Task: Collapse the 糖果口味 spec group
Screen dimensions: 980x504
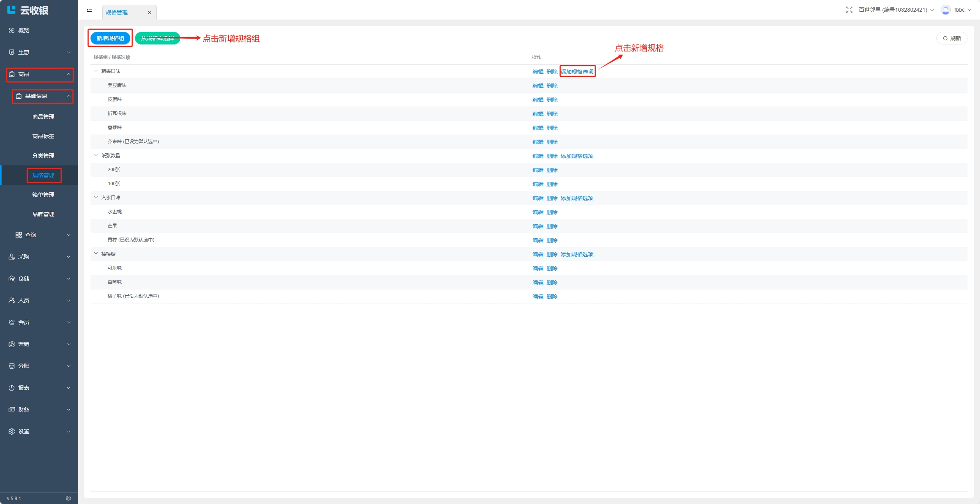Action: click(x=96, y=71)
